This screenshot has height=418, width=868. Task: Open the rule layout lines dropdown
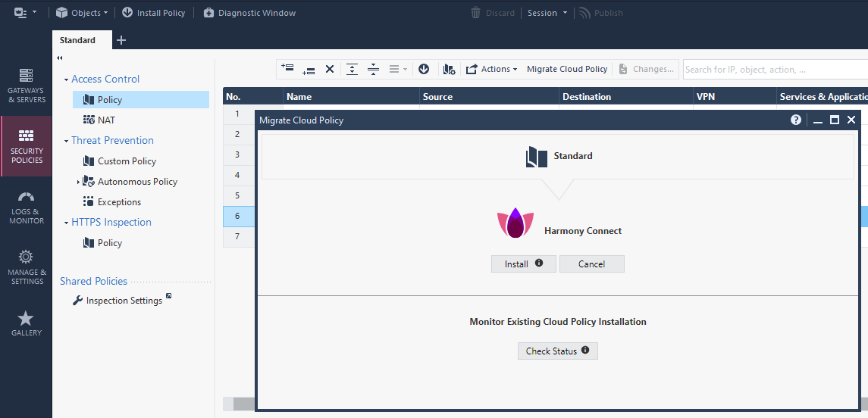pos(398,69)
